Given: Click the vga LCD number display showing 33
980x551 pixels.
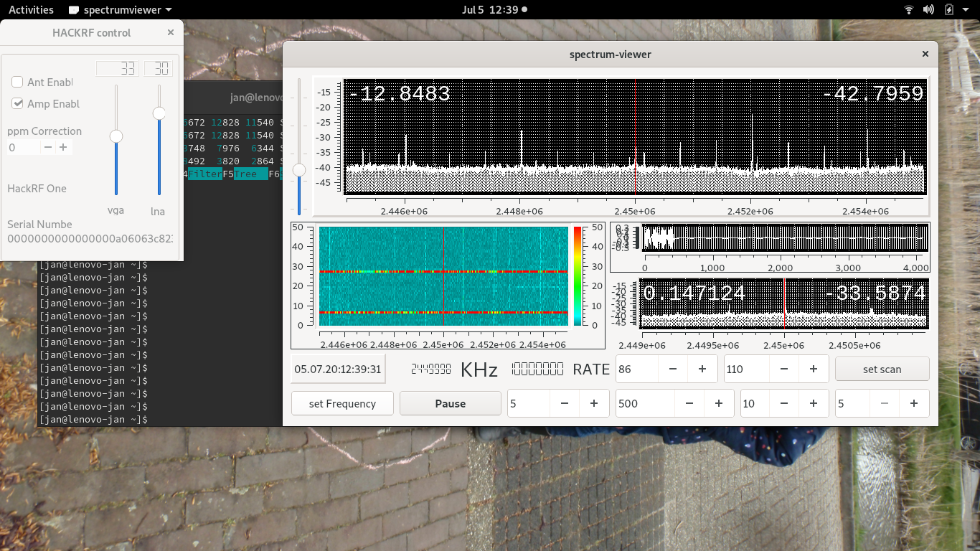Looking at the screenshot, I should click(117, 68).
